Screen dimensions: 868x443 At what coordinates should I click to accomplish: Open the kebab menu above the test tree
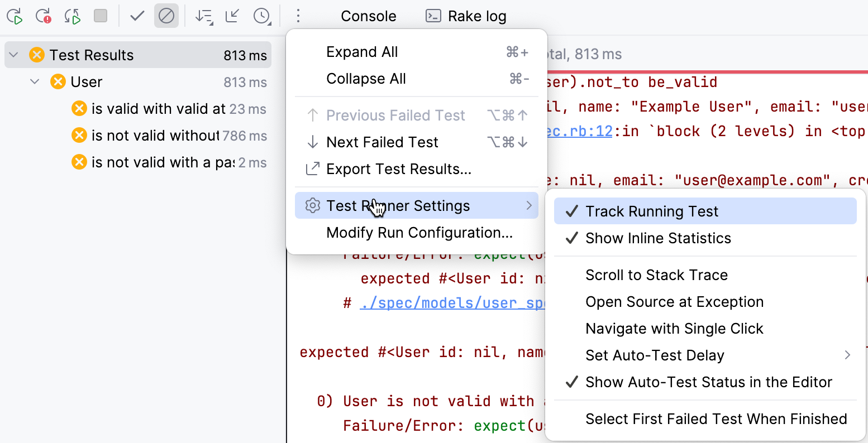point(298,16)
